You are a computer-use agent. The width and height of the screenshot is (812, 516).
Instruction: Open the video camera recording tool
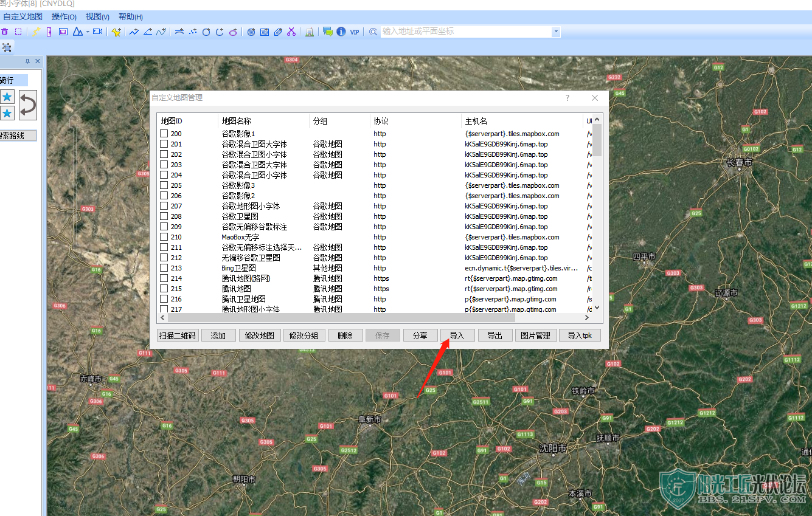[97, 32]
